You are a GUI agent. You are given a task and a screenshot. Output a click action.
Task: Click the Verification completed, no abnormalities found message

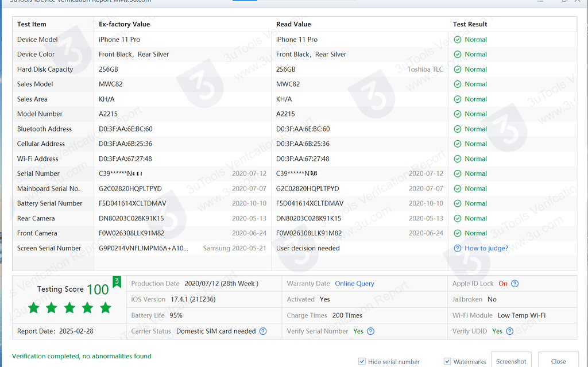(x=82, y=356)
